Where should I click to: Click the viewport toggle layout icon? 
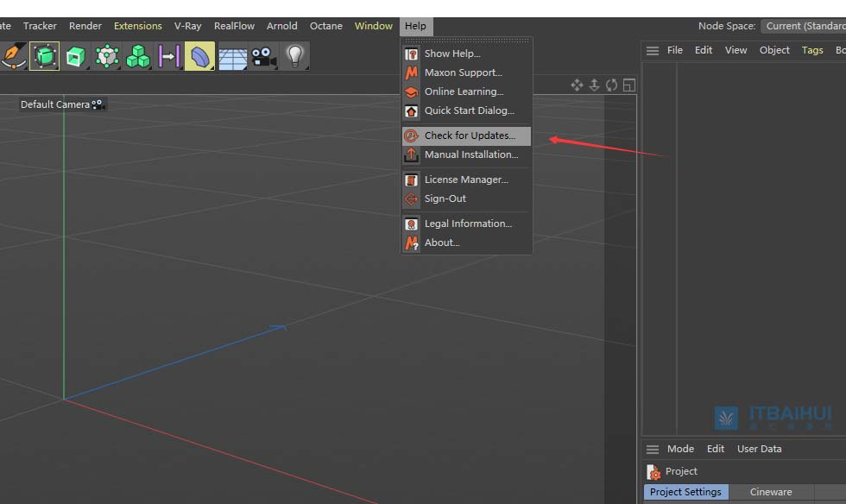click(x=628, y=85)
